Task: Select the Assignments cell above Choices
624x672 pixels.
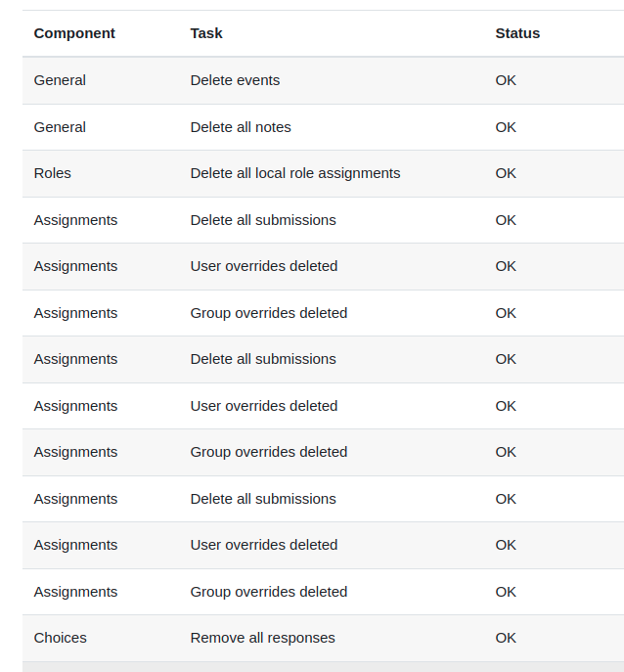Action: pyautogui.click(x=75, y=592)
